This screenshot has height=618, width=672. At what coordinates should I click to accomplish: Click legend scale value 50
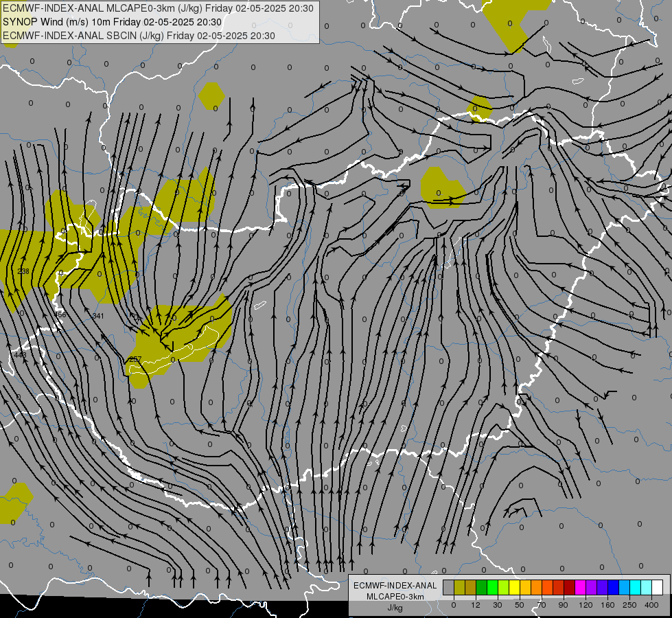coord(520,605)
